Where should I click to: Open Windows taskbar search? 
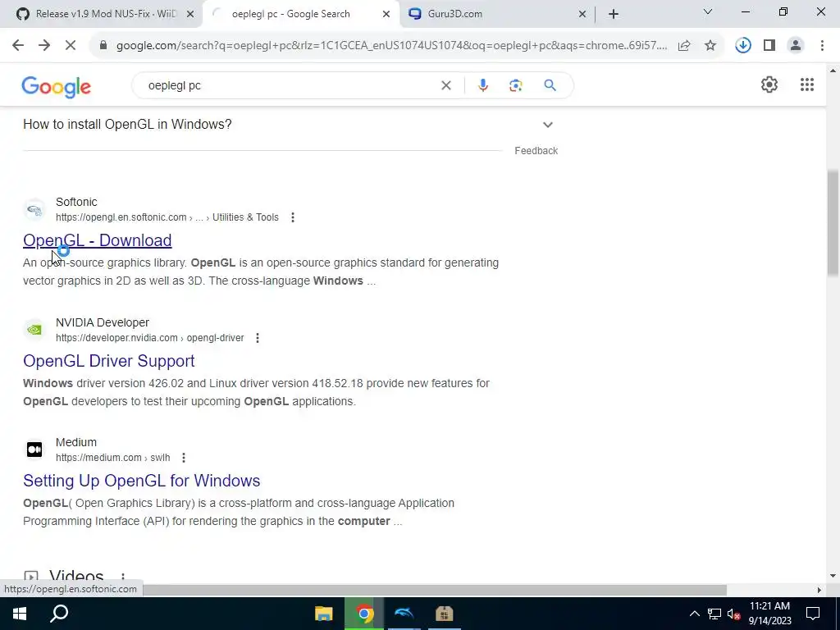[x=59, y=614]
